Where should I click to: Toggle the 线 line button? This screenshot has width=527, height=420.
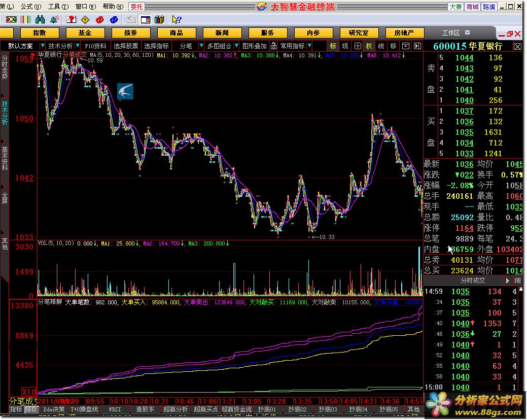[x=381, y=46]
